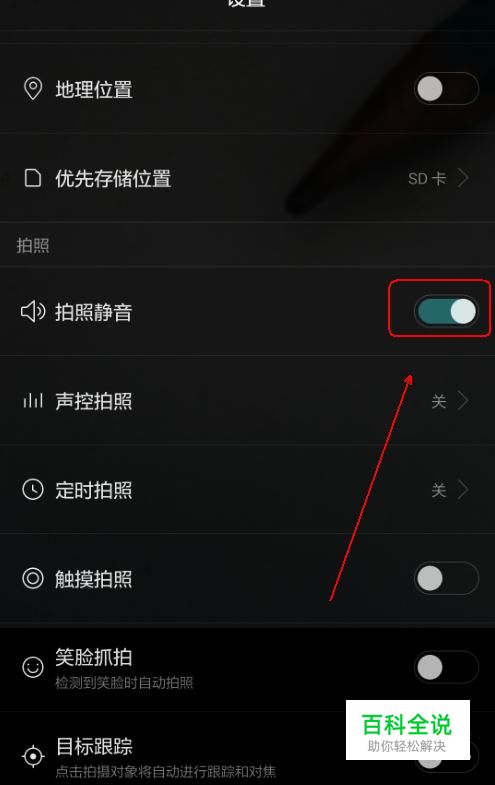The height and width of the screenshot is (785, 495).
Task: Tap the smiley face icon beside 笑脸抓拍
Action: click(x=33, y=667)
